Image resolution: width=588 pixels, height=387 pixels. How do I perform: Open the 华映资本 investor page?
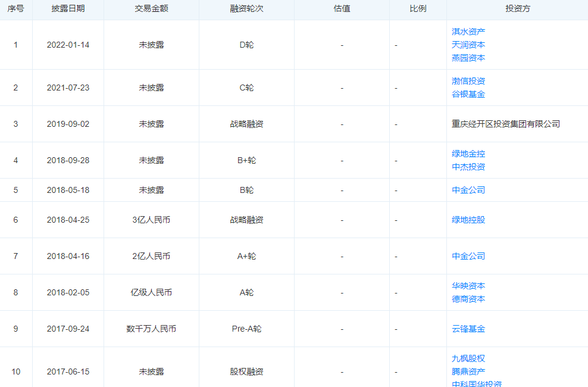pos(468,286)
